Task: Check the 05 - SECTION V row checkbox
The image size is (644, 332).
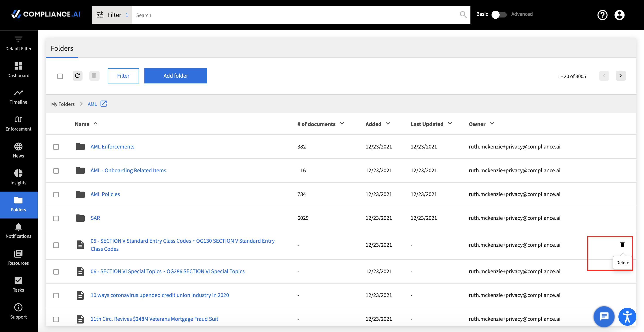Action: [x=56, y=245]
